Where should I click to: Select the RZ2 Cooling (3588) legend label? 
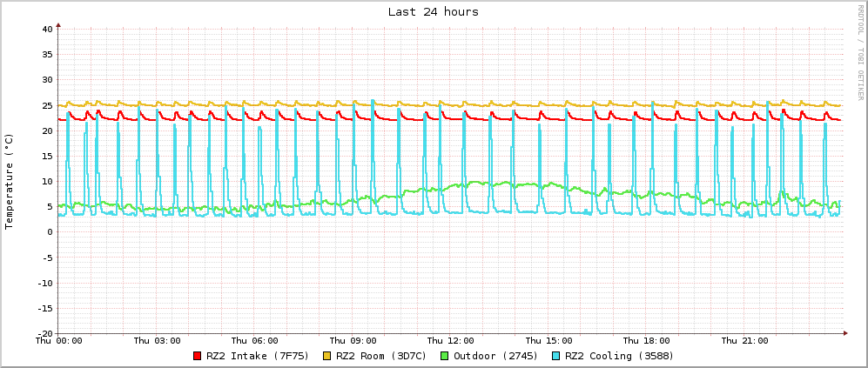(x=619, y=356)
